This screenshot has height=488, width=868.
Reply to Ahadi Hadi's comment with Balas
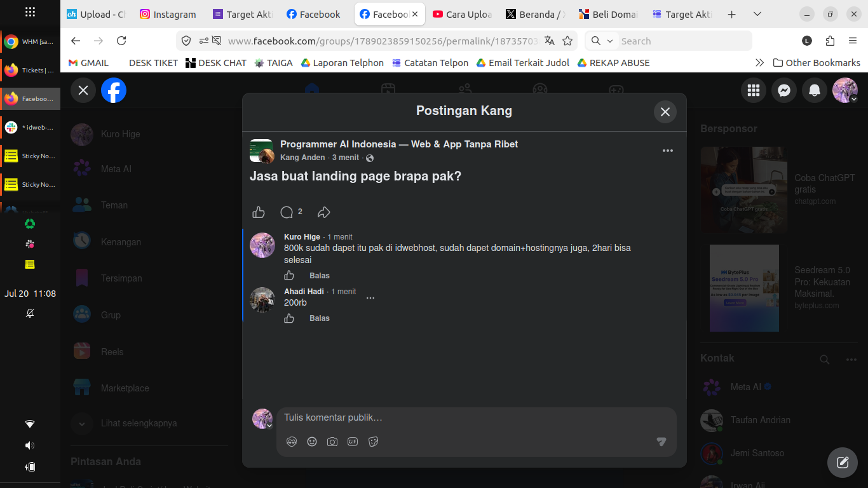point(320,318)
